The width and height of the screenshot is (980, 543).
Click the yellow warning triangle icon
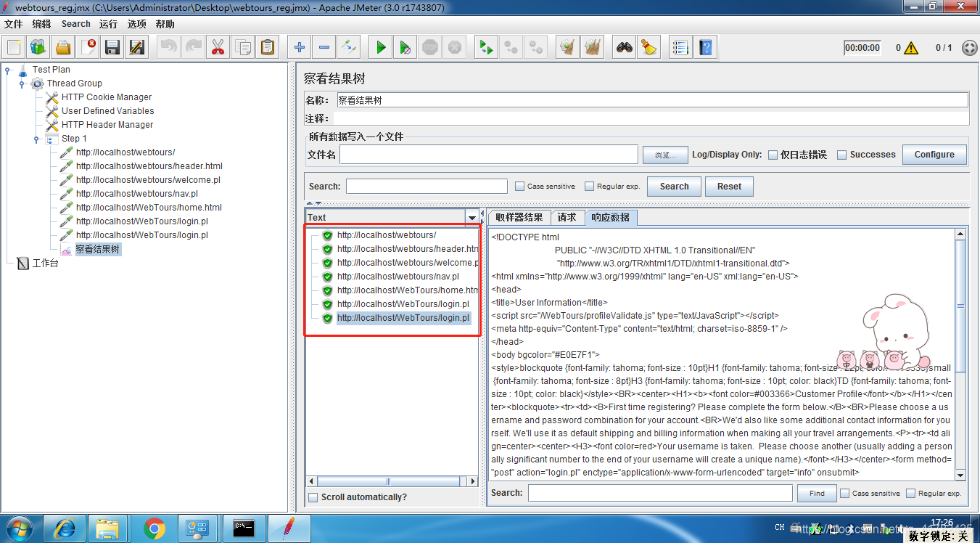point(911,48)
